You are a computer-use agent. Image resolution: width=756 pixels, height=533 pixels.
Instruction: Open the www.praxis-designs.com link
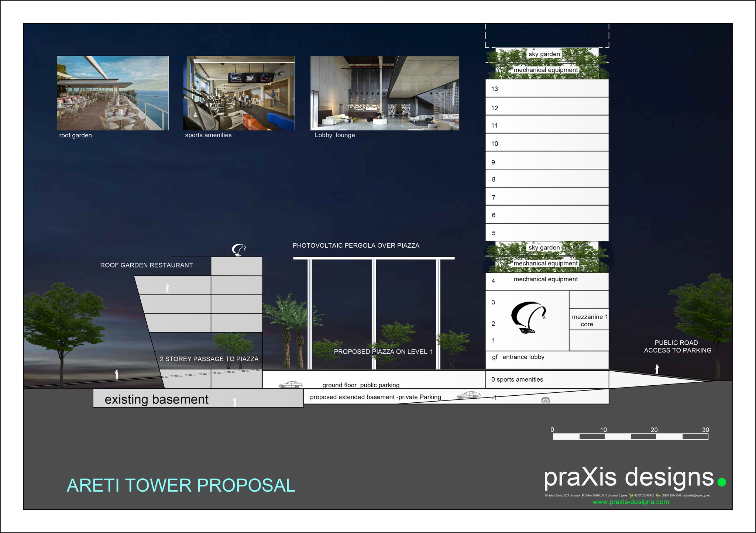tap(630, 502)
